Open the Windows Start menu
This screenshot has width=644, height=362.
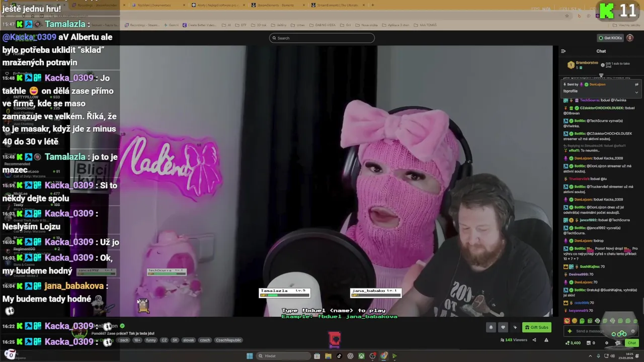(250, 356)
